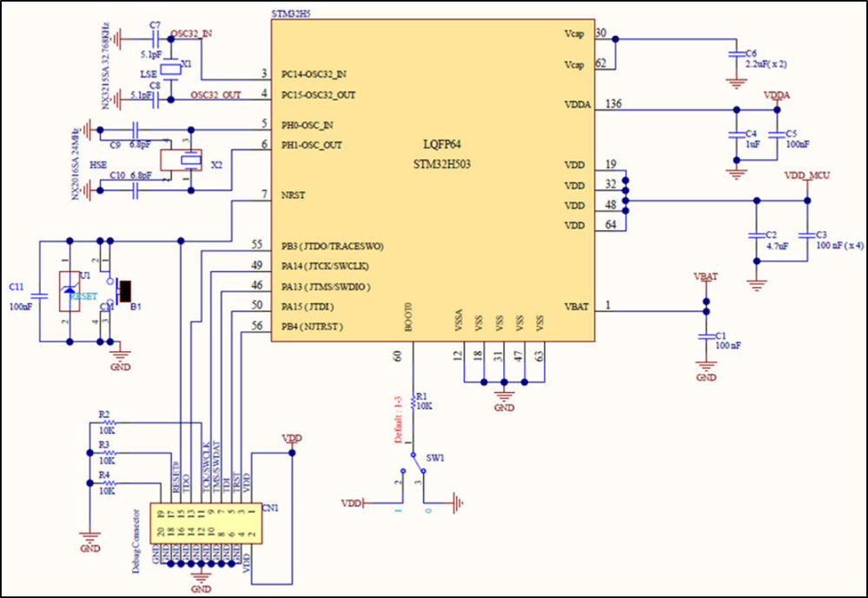
Task: Click the ground symbol below C6
Action: [x=736, y=84]
